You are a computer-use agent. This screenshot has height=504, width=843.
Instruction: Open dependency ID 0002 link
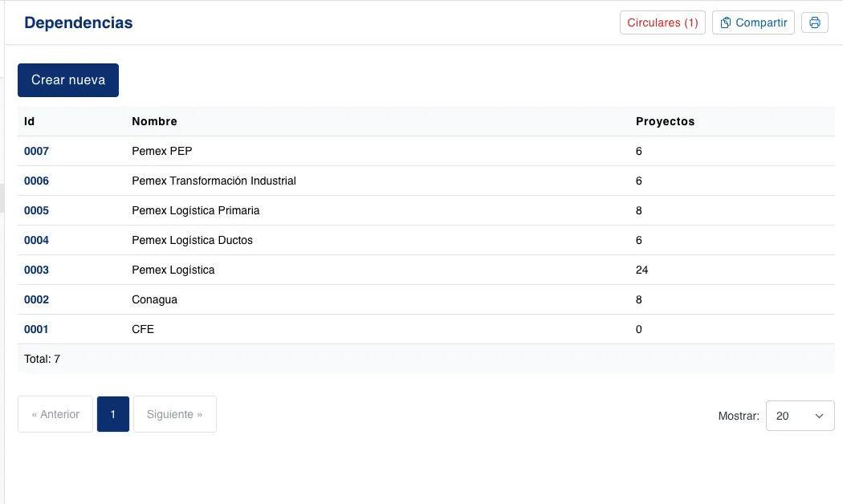36,299
